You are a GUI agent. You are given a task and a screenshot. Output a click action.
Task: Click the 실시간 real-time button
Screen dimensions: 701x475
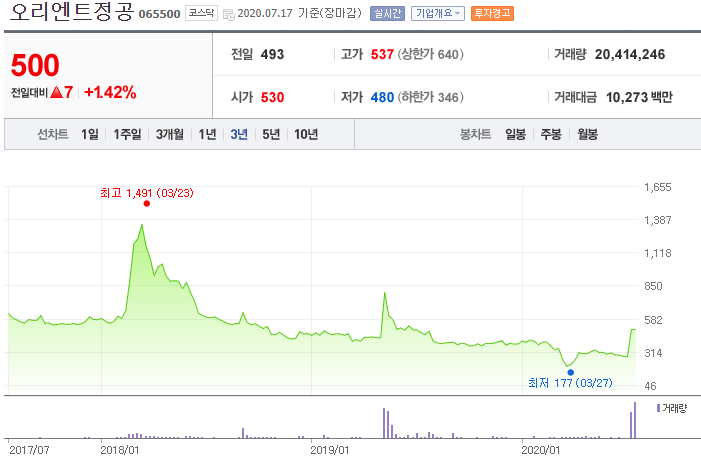click(x=387, y=13)
